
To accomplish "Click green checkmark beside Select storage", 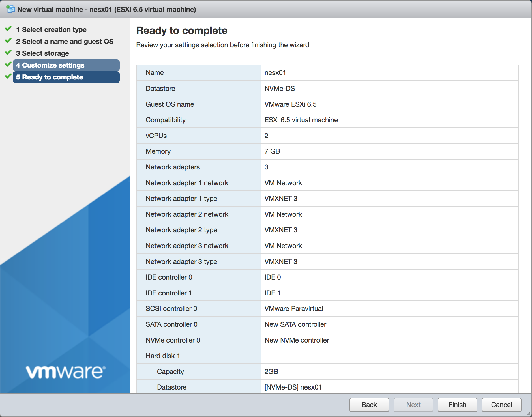I will [8, 52].
